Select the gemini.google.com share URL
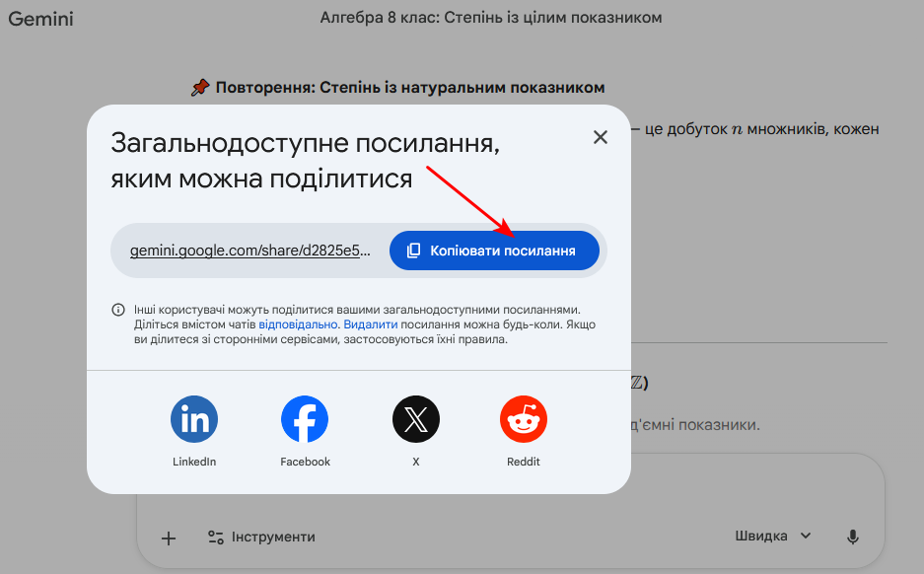This screenshot has height=574, width=924. point(250,251)
